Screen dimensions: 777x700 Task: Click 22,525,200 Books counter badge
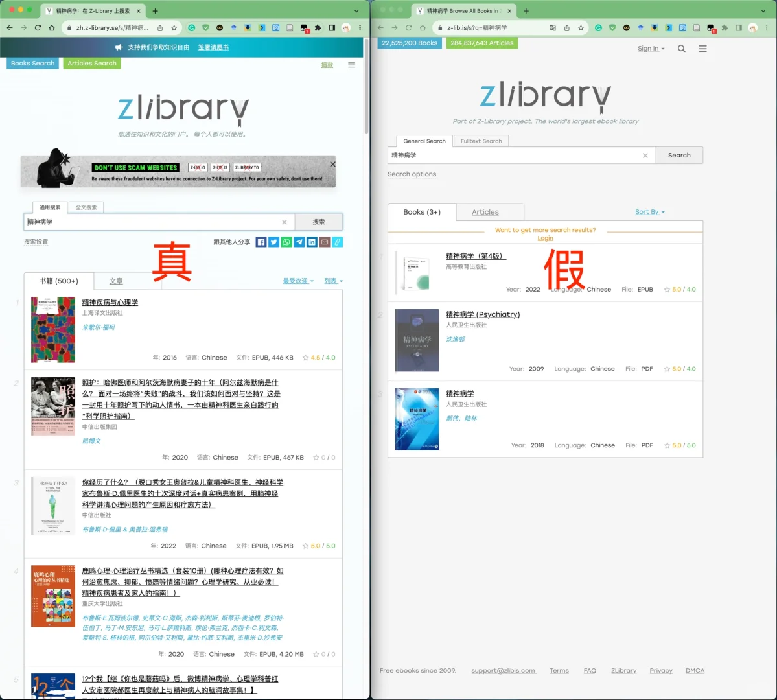point(410,43)
